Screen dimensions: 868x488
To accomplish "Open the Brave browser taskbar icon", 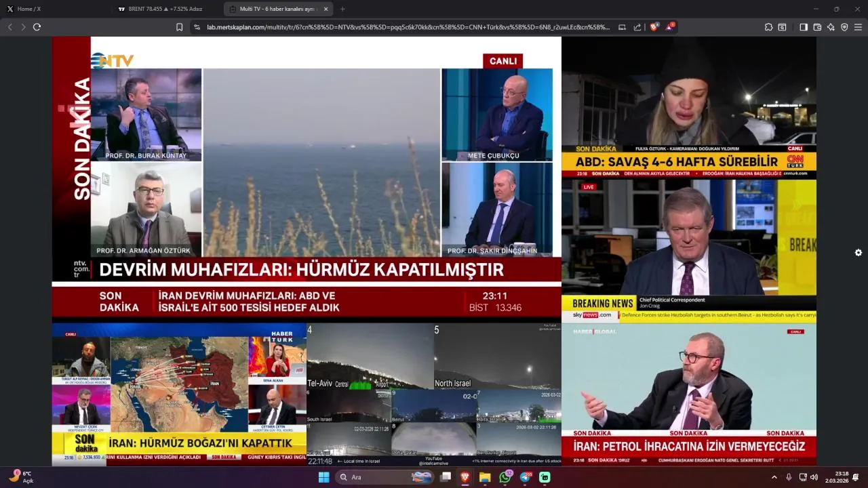I will click(x=465, y=477).
